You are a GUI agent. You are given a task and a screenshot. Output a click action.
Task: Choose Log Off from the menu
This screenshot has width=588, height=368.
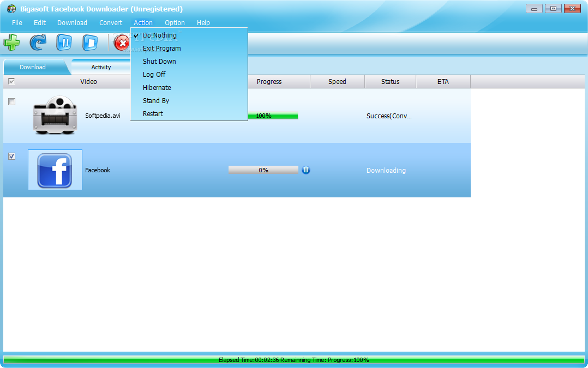point(189,75)
